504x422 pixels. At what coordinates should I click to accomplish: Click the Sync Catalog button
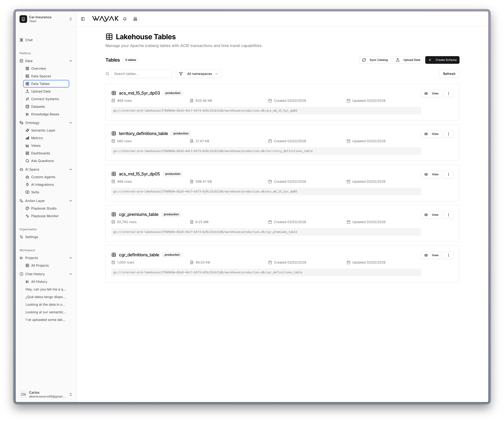click(375, 60)
